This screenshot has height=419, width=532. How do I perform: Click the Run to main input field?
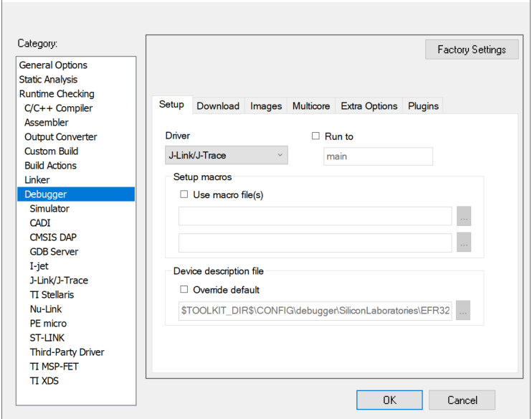pos(378,156)
